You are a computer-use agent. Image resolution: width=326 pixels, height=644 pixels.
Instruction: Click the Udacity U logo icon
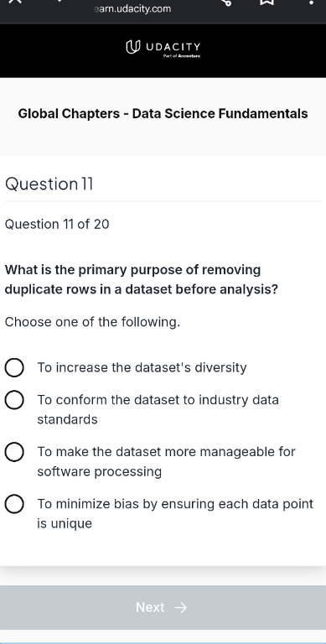pyautogui.click(x=131, y=47)
